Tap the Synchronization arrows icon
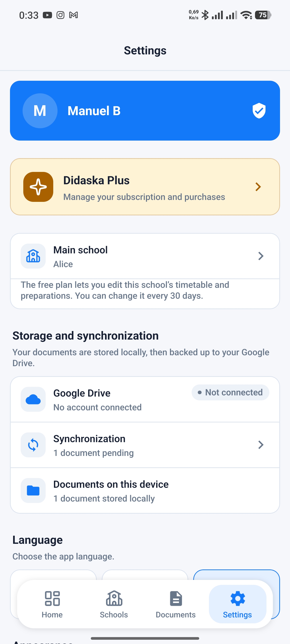290x644 pixels. click(33, 445)
